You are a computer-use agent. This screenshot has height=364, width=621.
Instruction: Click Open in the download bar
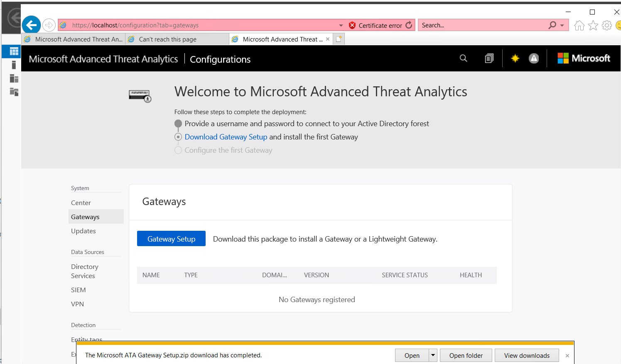[412, 355]
